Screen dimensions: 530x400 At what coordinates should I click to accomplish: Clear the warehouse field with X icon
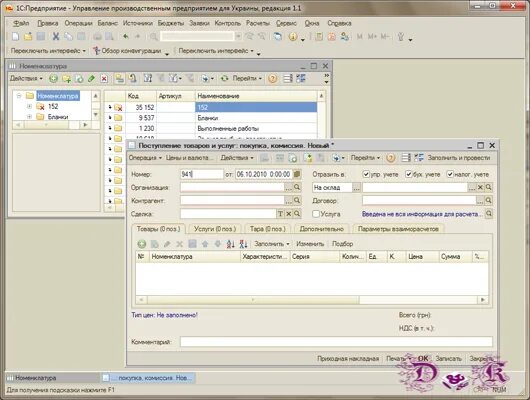[x=480, y=187]
